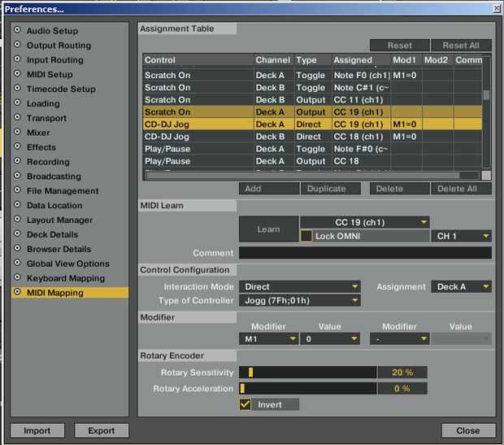Add a new assignment with Add
This screenshot has height=445, width=504.
(x=269, y=189)
